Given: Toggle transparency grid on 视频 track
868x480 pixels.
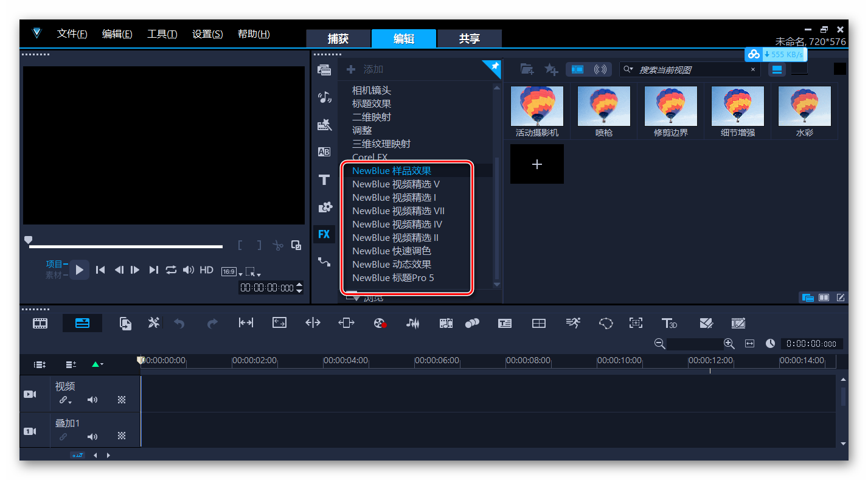Looking at the screenshot, I should pos(122,400).
